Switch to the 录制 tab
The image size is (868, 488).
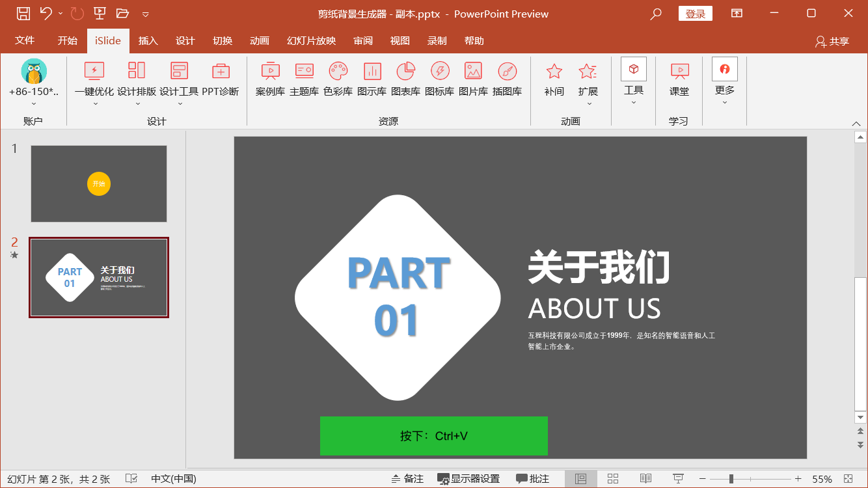point(437,40)
